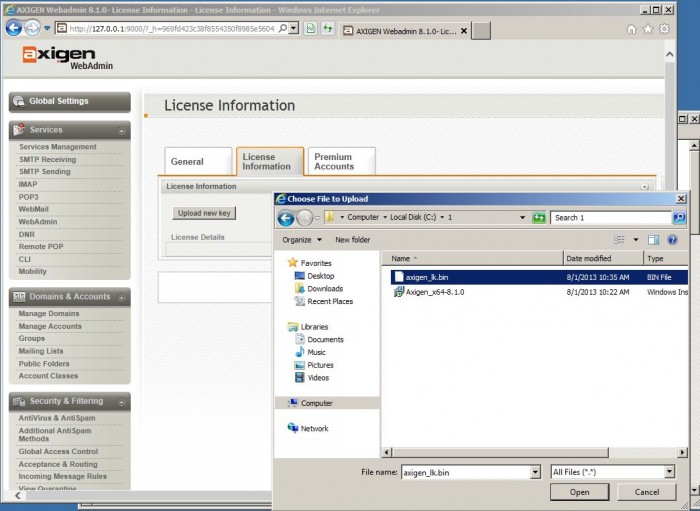Click the Security & Filtering section icon

(x=19, y=401)
